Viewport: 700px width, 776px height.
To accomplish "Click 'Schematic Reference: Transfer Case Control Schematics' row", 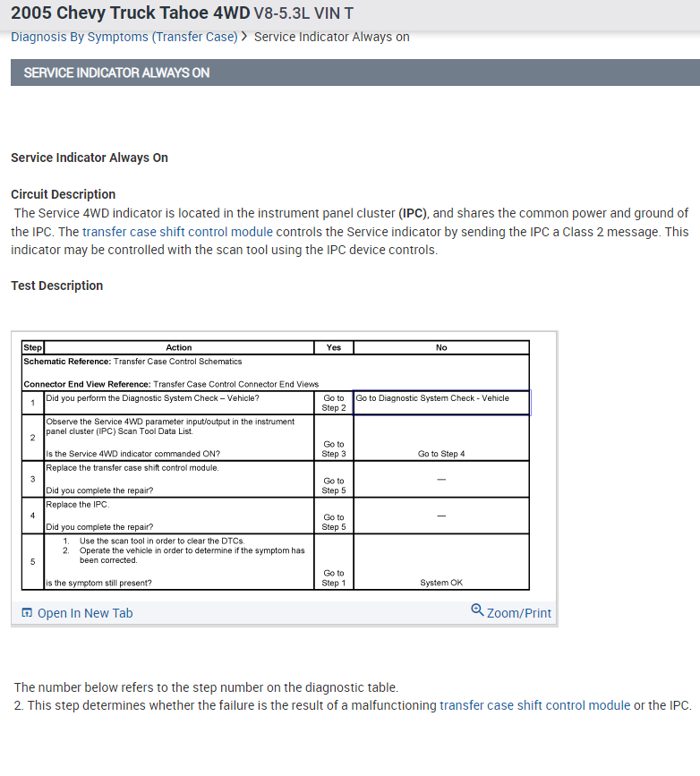I will (132, 362).
